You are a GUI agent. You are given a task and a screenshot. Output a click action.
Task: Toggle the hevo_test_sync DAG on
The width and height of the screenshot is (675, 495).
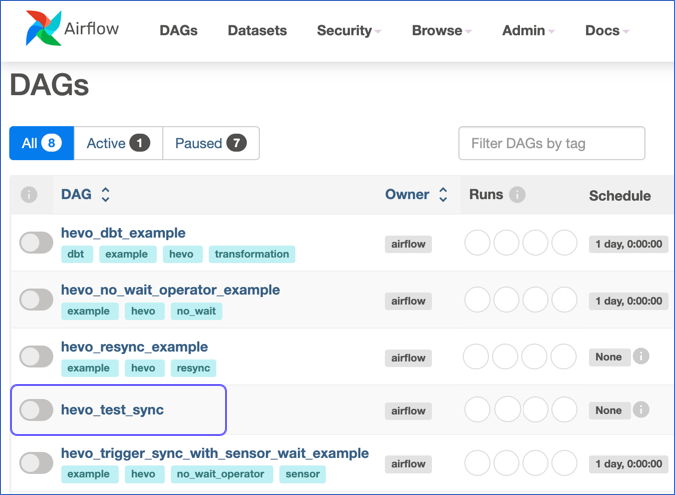pyautogui.click(x=36, y=410)
